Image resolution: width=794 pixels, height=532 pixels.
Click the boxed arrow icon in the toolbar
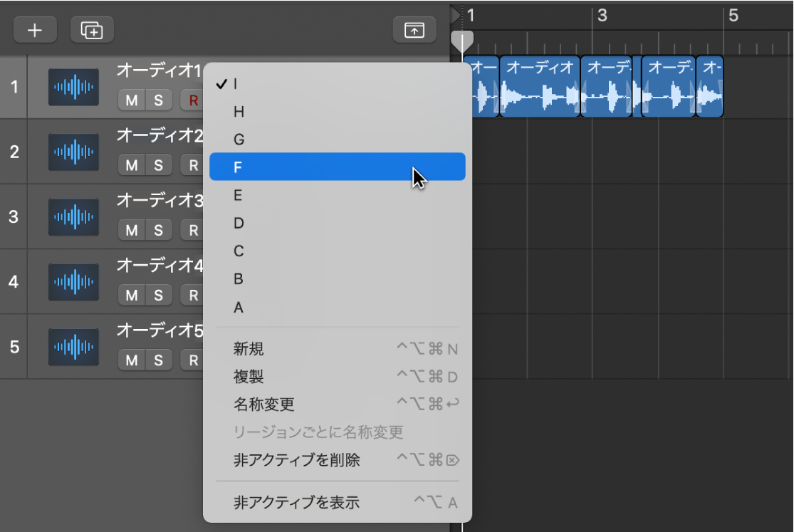click(415, 29)
